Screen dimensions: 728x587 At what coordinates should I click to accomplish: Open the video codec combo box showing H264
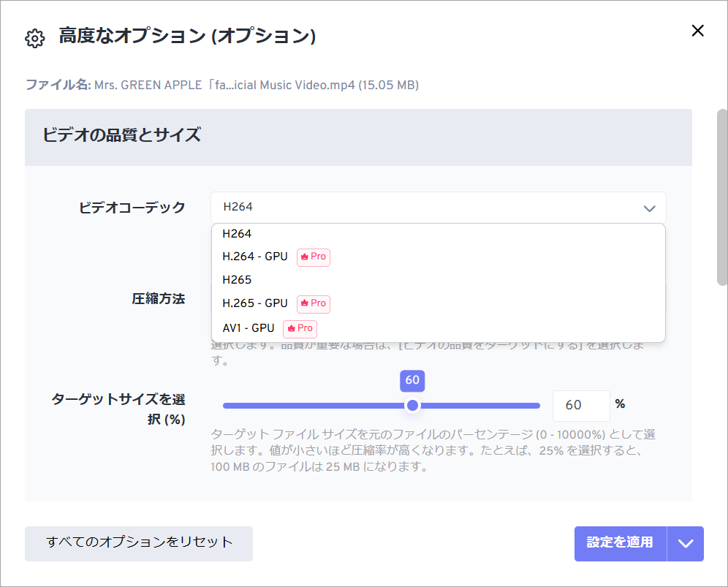point(438,208)
